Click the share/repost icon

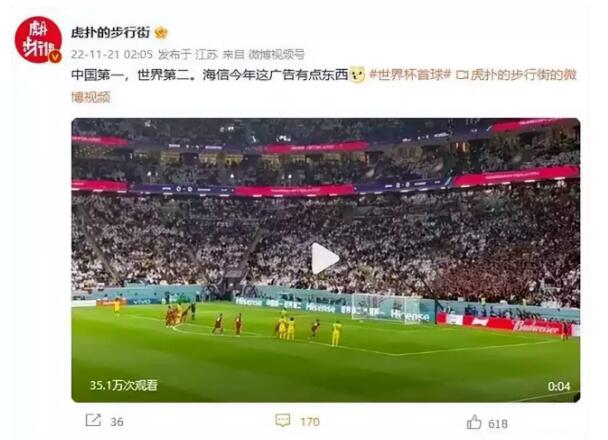[93, 420]
